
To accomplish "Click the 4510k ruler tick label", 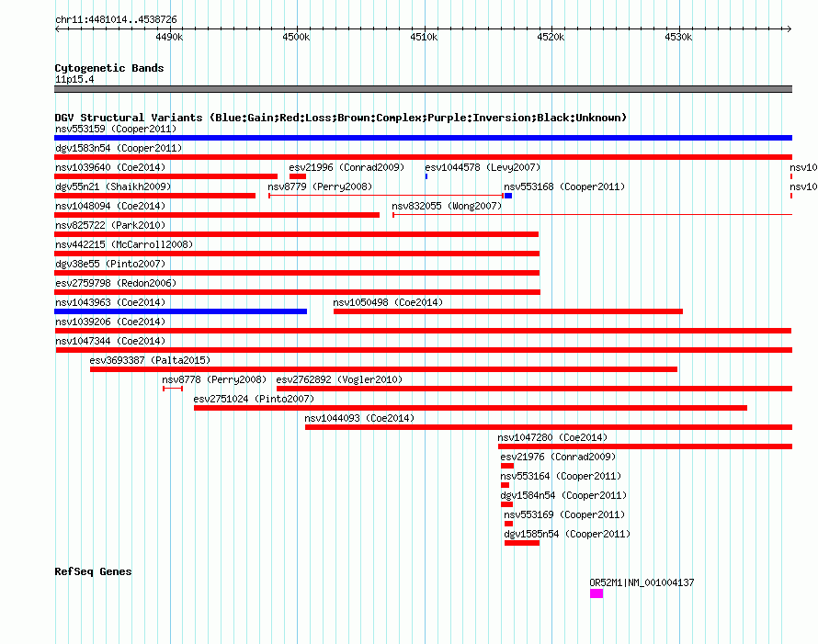I will coord(424,37).
